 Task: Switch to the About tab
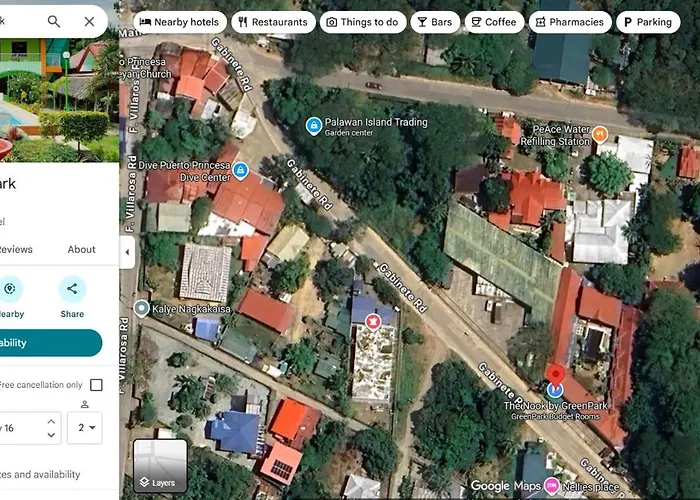[81, 249]
